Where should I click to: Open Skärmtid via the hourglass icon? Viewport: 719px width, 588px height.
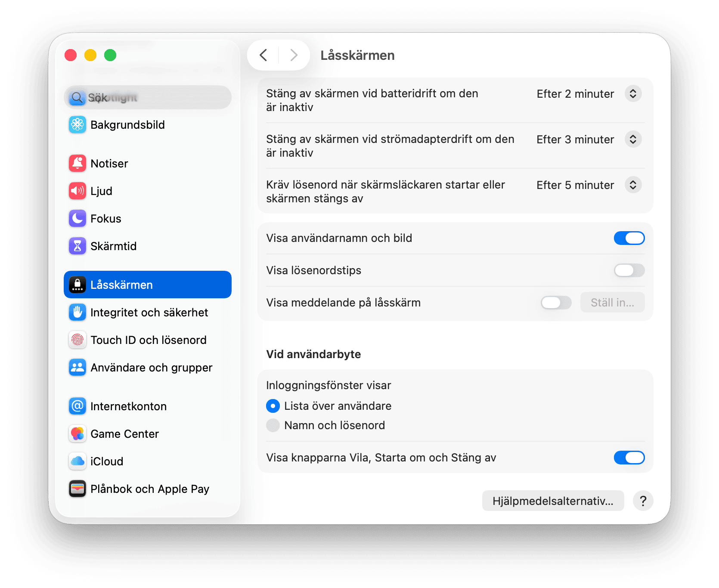click(x=77, y=246)
